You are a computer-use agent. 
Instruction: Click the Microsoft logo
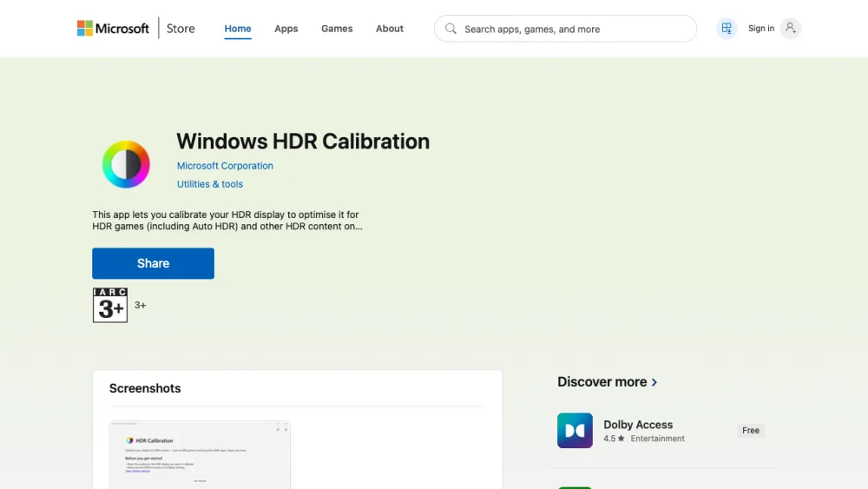(x=113, y=29)
